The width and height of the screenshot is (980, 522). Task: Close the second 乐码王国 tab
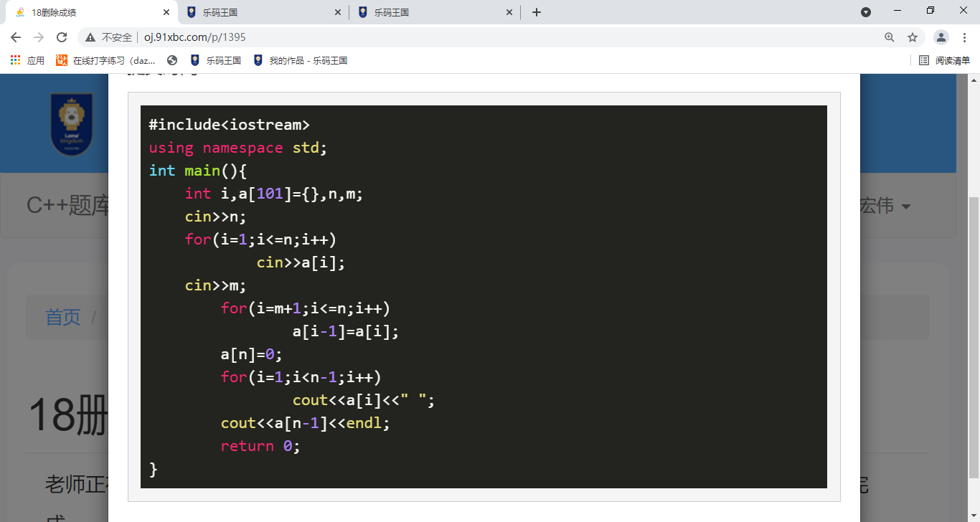point(339,12)
